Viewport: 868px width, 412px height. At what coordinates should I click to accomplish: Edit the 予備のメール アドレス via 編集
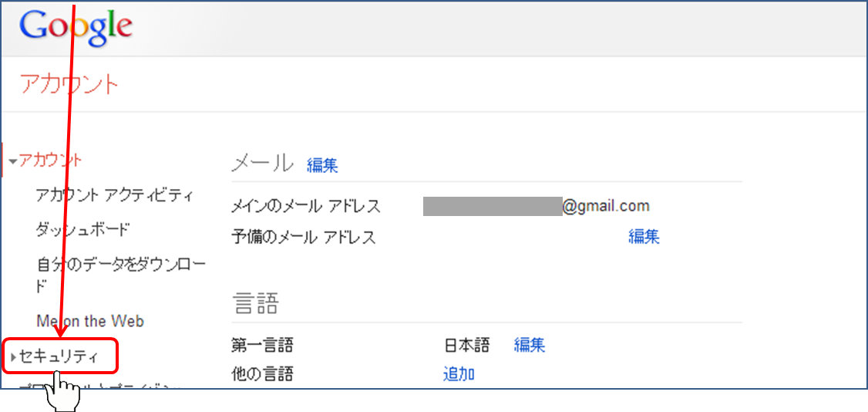[x=644, y=237]
